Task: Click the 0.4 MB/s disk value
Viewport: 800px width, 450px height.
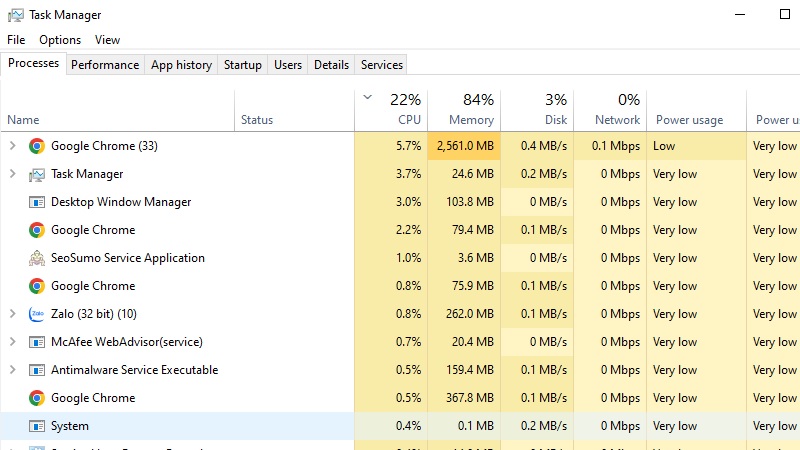Action: 544,146
